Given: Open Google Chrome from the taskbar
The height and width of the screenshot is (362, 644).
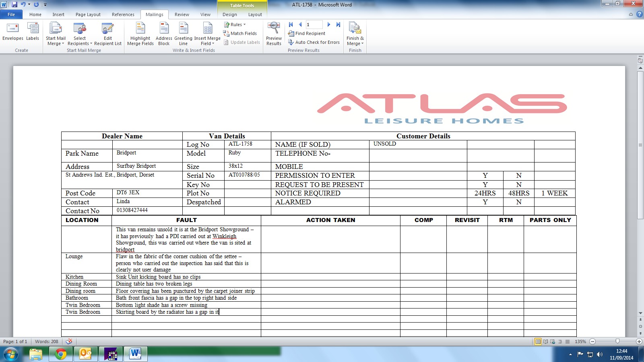Looking at the screenshot, I should [x=61, y=354].
